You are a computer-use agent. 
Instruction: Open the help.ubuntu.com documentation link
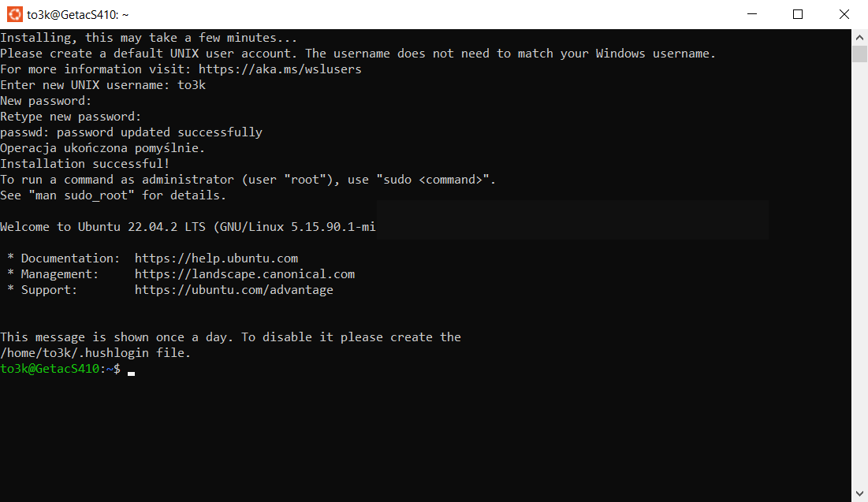(216, 258)
